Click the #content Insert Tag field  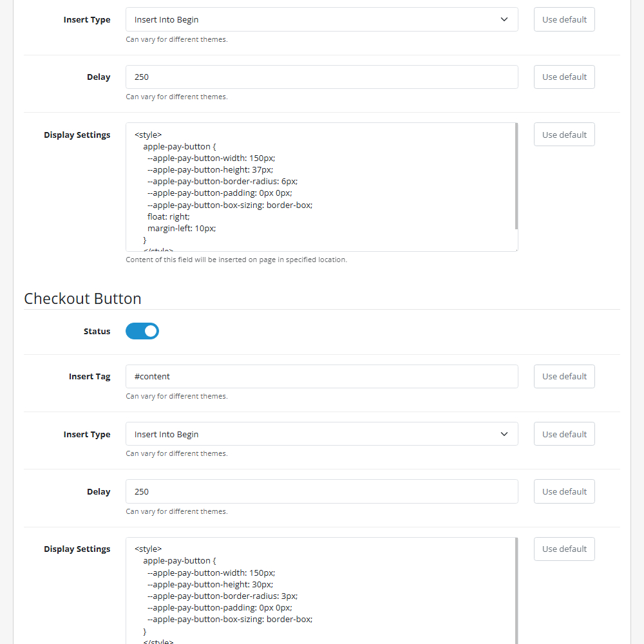coord(321,376)
